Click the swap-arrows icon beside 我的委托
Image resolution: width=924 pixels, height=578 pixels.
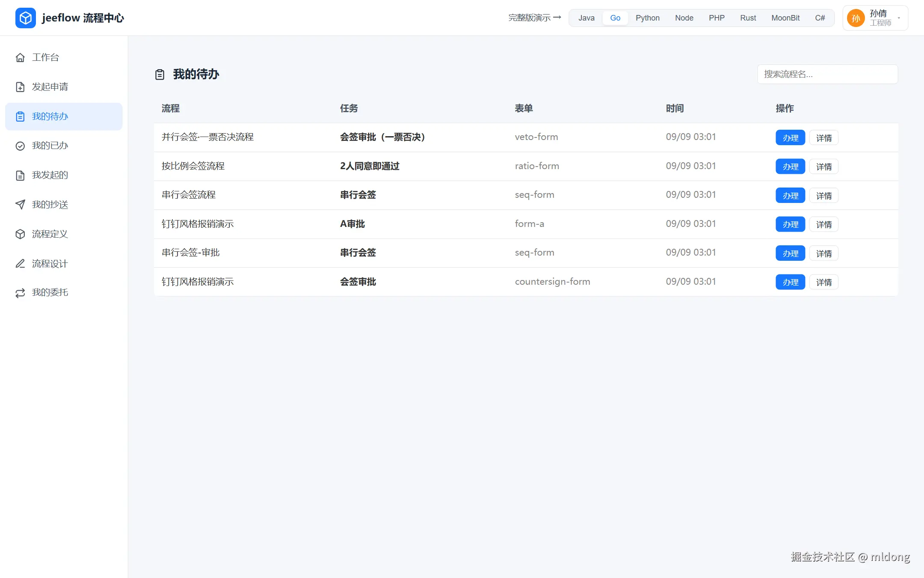pos(20,293)
